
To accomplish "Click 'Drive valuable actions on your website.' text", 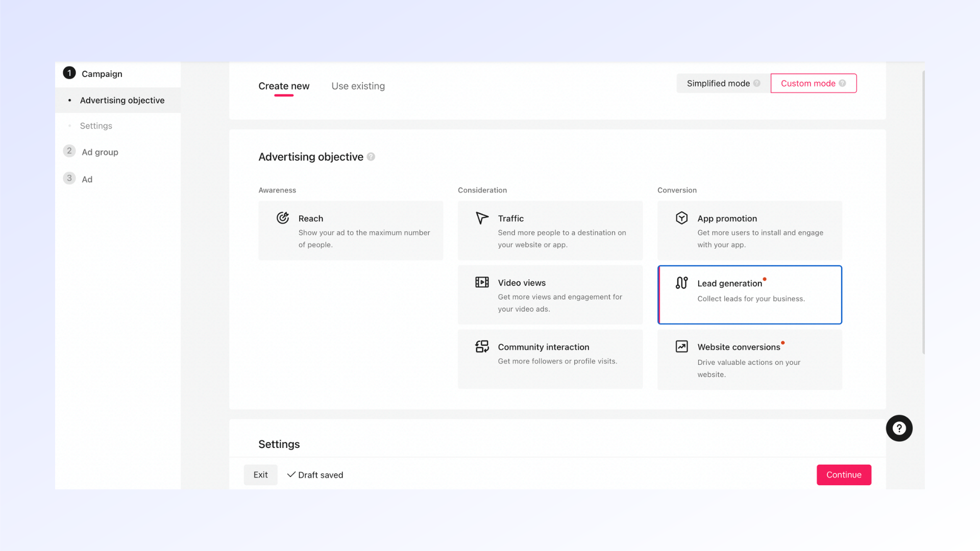I will (749, 368).
